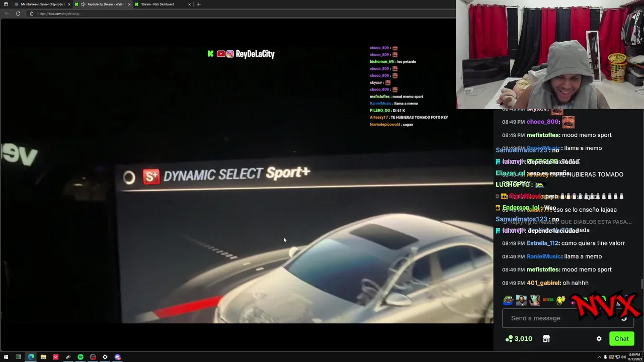The image size is (644, 362).
Task: Close the Mr Inbetween browser tab
Action: [x=68, y=4]
